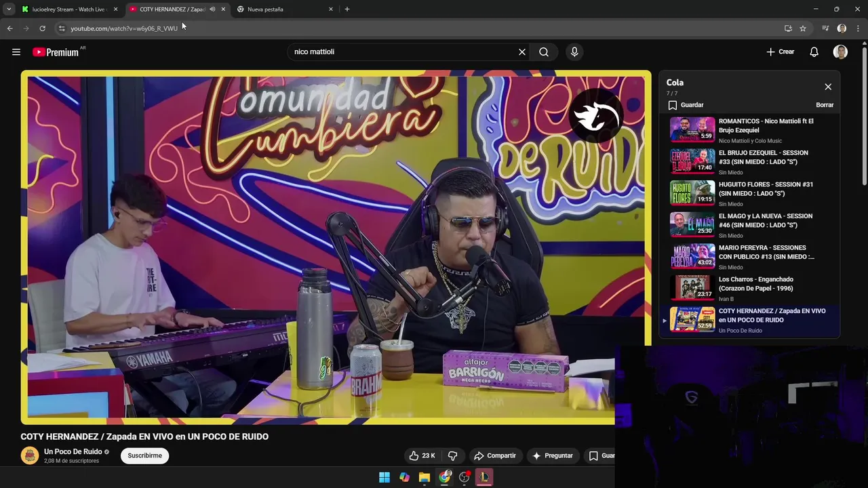Mute the COTY HERNANDEZ tab audio icon
This screenshot has height=488, width=868.
click(x=212, y=9)
